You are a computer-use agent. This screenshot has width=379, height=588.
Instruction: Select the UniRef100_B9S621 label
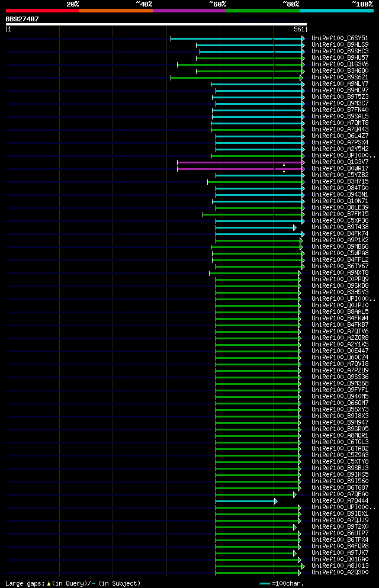(x=340, y=77)
